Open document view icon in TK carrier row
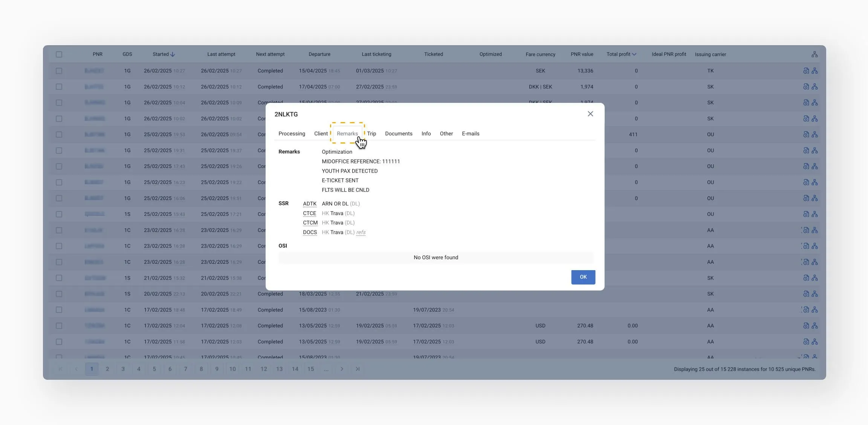 (806, 71)
